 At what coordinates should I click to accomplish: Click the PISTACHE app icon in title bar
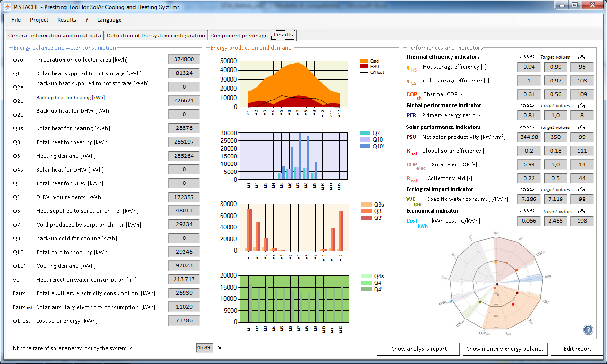pyautogui.click(x=8, y=6)
